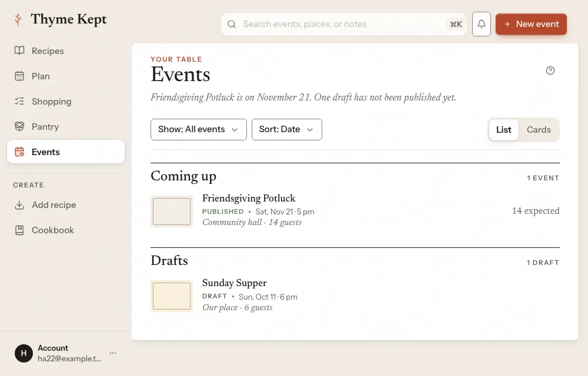Go to the Shopping section
The height and width of the screenshot is (376, 588).
click(x=66, y=101)
